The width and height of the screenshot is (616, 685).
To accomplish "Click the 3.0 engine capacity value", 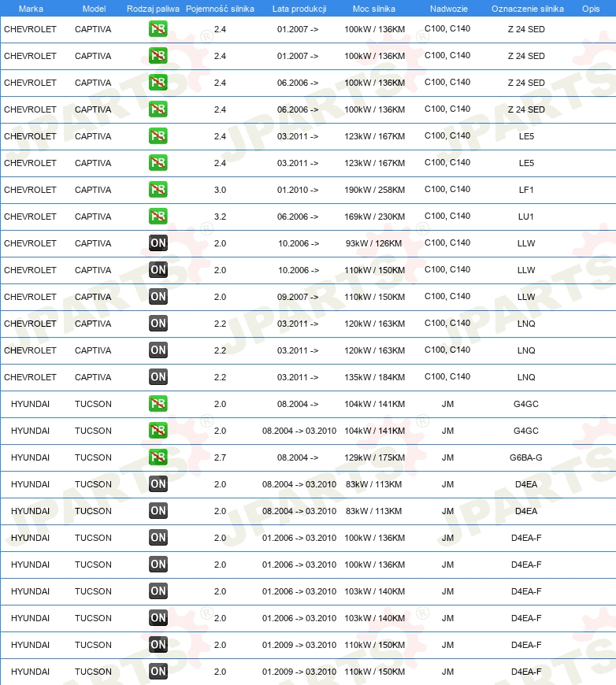I will point(220,190).
